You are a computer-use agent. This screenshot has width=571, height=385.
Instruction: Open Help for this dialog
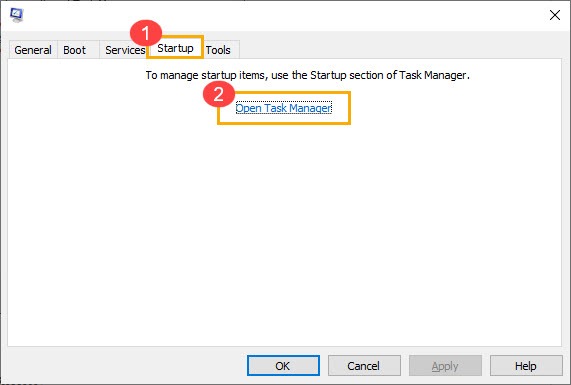pos(526,366)
